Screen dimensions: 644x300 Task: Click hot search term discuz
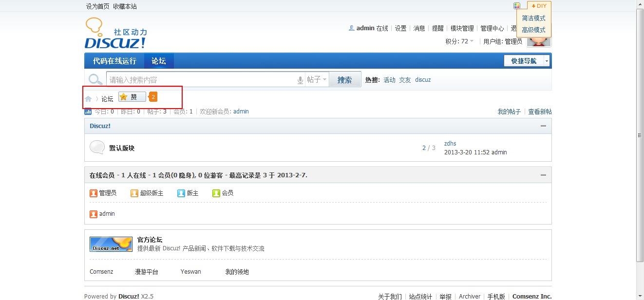pos(423,80)
